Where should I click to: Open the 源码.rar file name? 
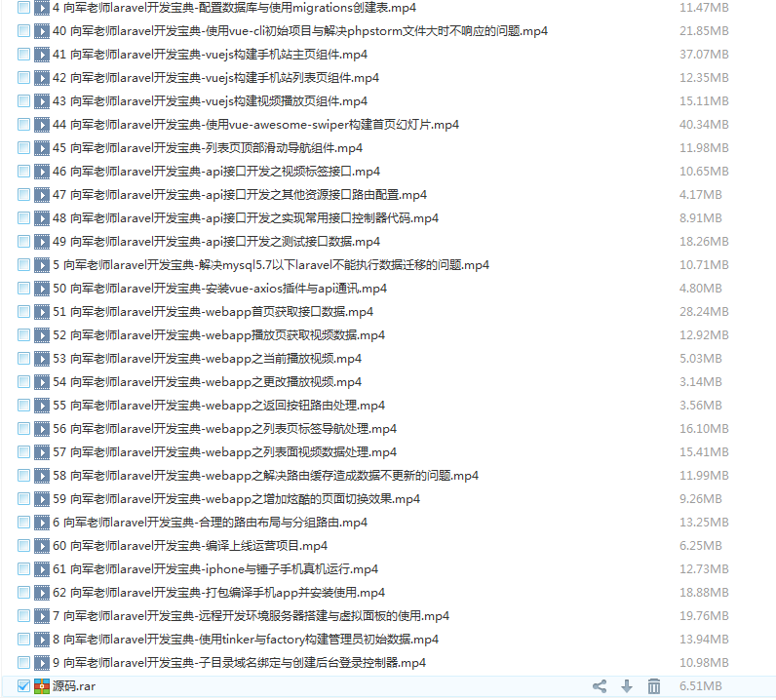click(x=74, y=686)
